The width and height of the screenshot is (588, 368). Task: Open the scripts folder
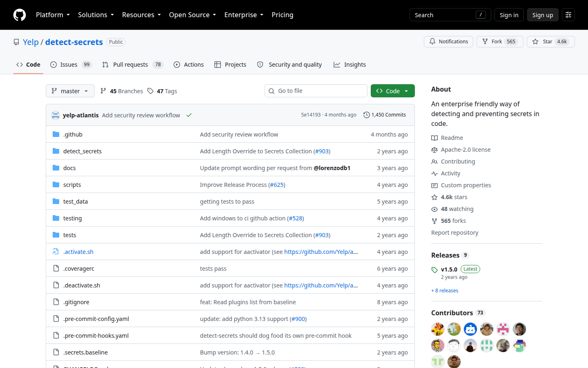(72, 185)
